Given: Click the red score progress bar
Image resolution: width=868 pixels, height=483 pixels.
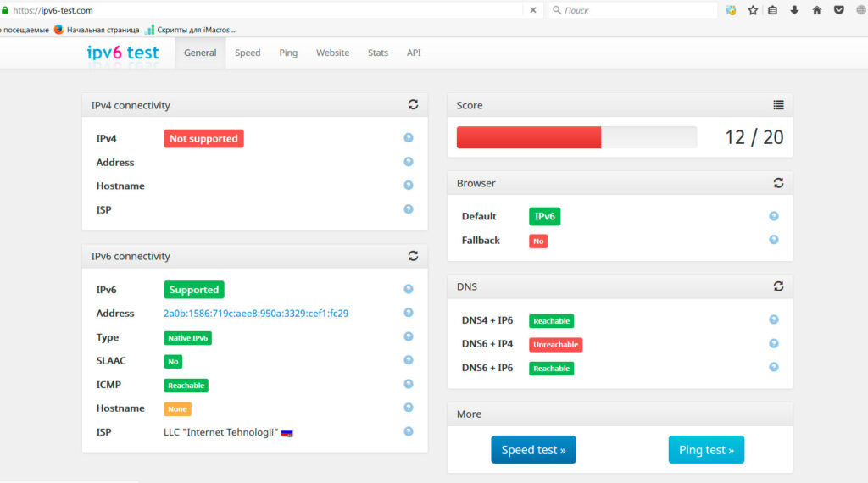Looking at the screenshot, I should point(529,137).
